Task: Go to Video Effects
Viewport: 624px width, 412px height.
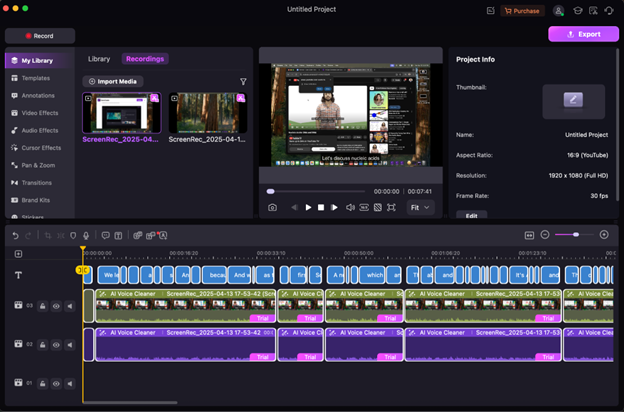Action: (x=40, y=113)
